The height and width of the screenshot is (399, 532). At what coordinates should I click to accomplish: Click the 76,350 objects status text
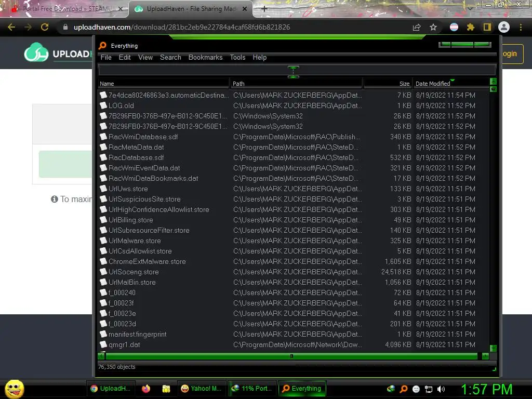click(x=117, y=367)
